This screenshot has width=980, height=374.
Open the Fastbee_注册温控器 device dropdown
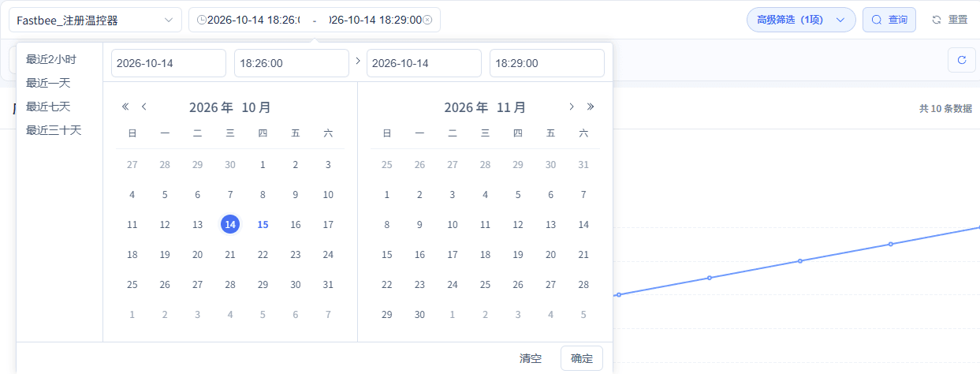pyautogui.click(x=95, y=20)
